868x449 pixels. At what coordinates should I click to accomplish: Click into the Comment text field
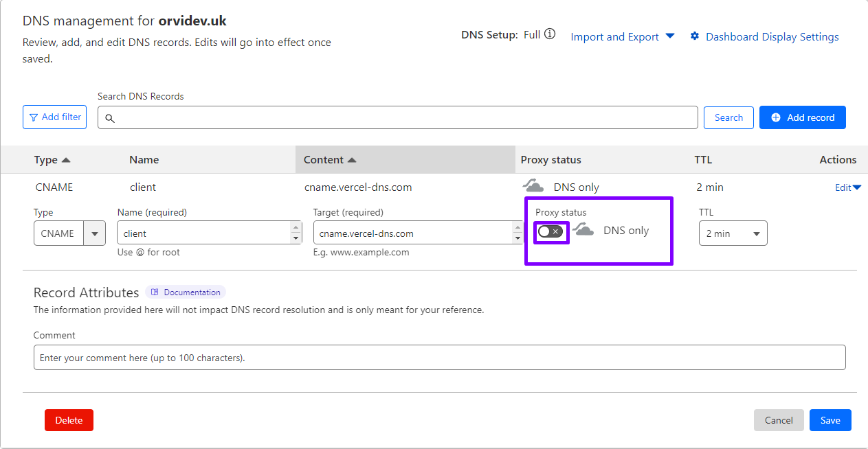point(439,358)
